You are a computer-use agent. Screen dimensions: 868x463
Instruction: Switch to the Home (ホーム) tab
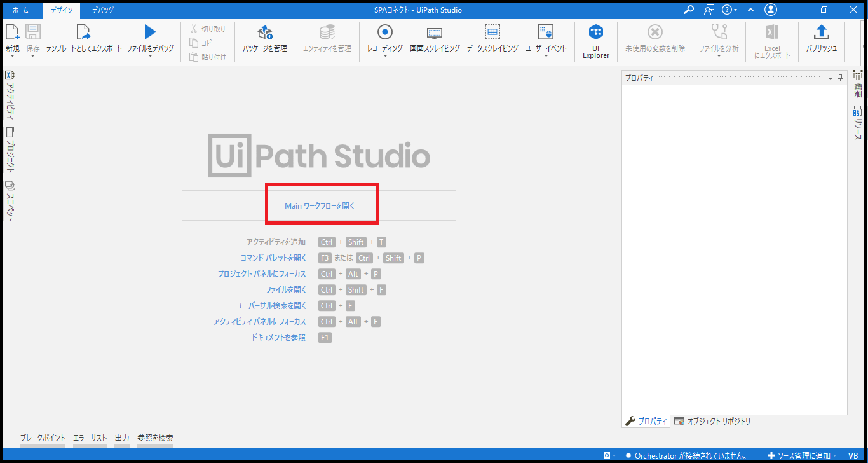(20, 10)
